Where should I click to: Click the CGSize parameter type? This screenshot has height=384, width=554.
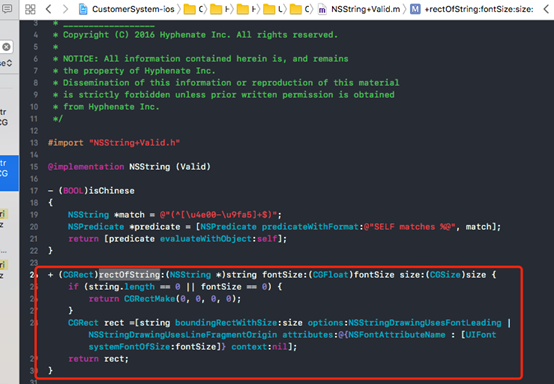[445, 275]
